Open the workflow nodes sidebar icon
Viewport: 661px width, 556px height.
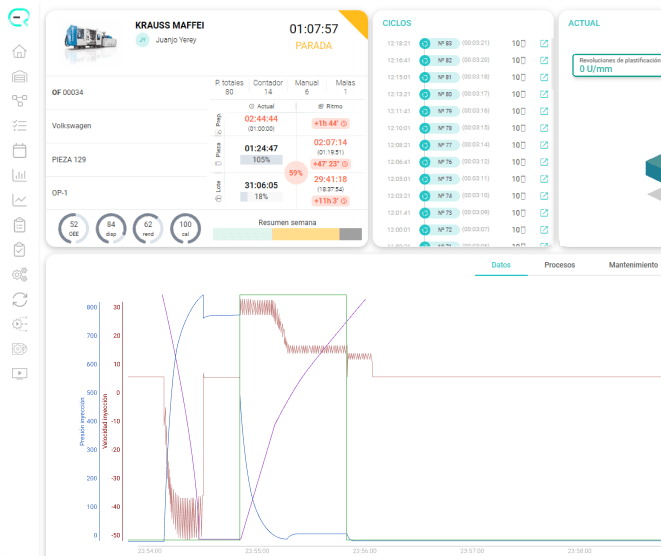(19, 101)
